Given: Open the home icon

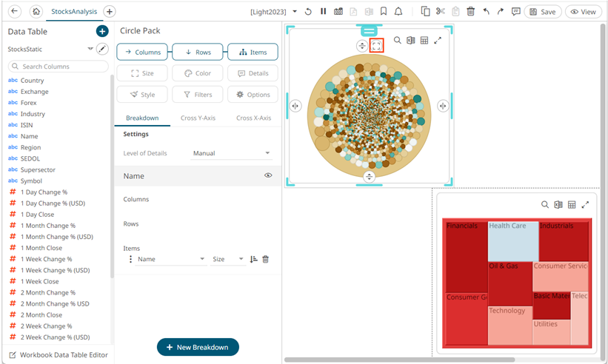Looking at the screenshot, I should coord(36,12).
